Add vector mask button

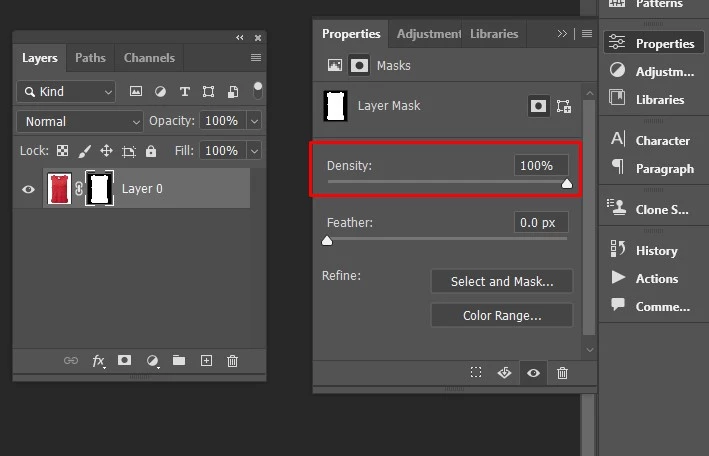coord(564,106)
